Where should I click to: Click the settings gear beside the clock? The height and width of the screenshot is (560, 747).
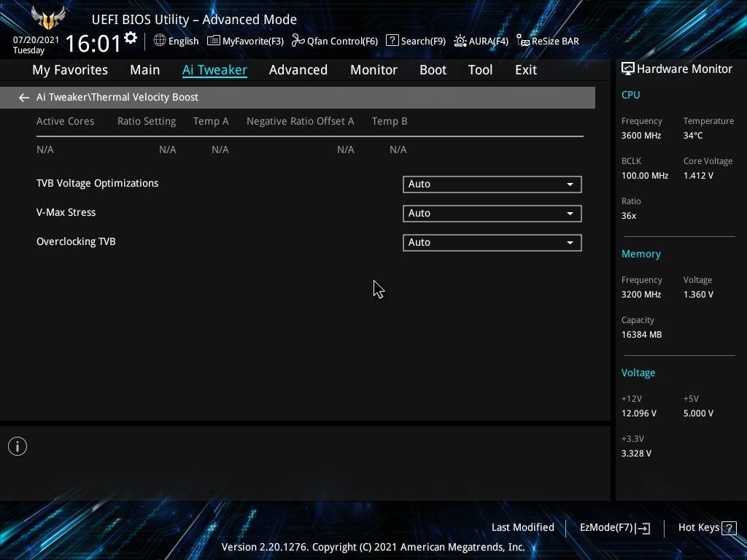[x=131, y=38]
